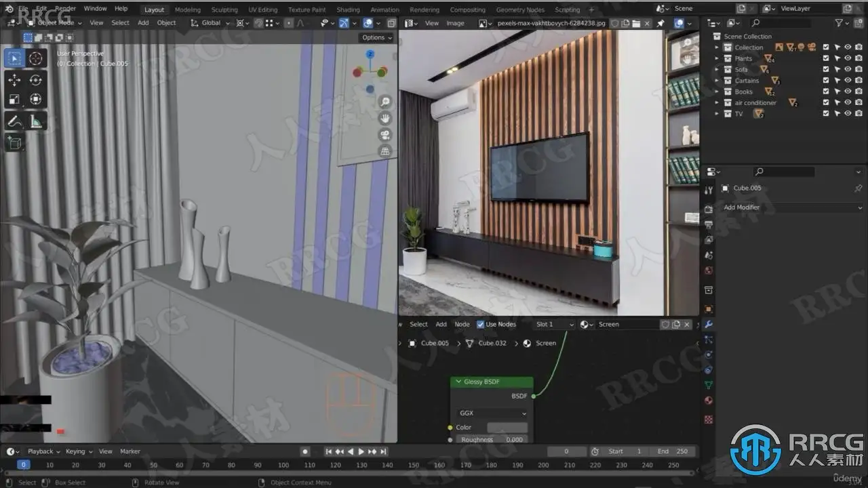Open the Modifier properties wrench tab
The height and width of the screenshot is (488, 868).
point(709,324)
